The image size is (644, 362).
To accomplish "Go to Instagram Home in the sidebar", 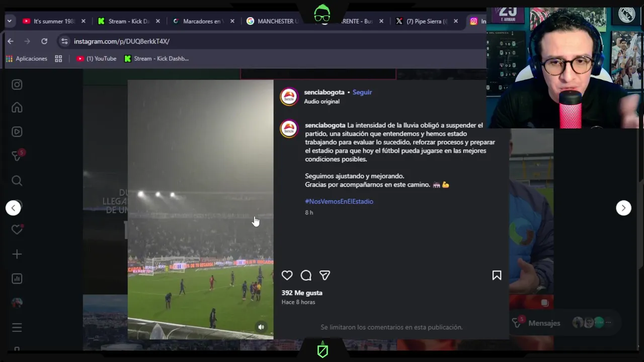I will (x=17, y=108).
